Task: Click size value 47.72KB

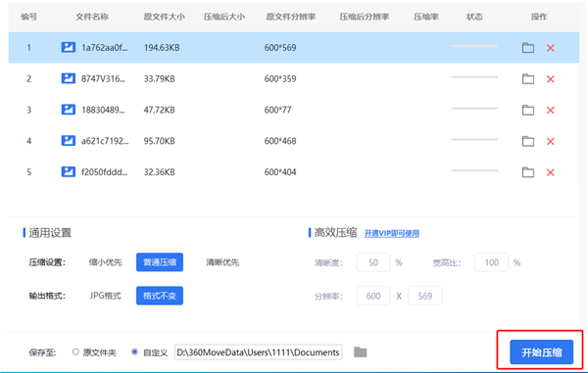Action: coord(160,110)
